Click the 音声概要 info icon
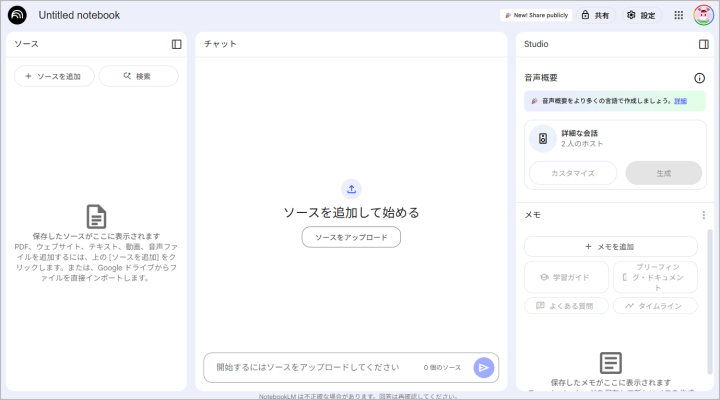The height and width of the screenshot is (400, 720). pos(699,78)
